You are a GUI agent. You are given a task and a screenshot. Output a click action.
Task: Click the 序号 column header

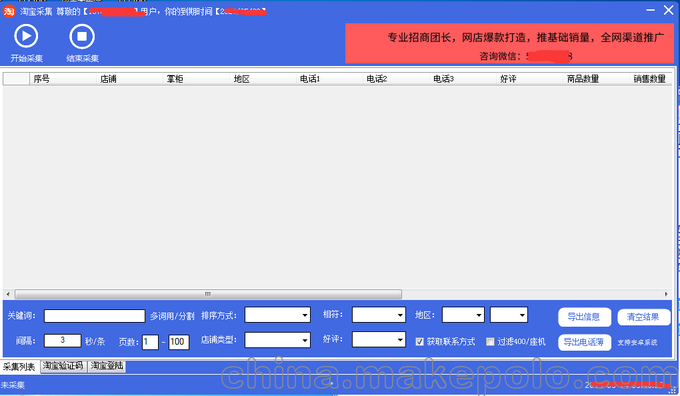point(63,79)
